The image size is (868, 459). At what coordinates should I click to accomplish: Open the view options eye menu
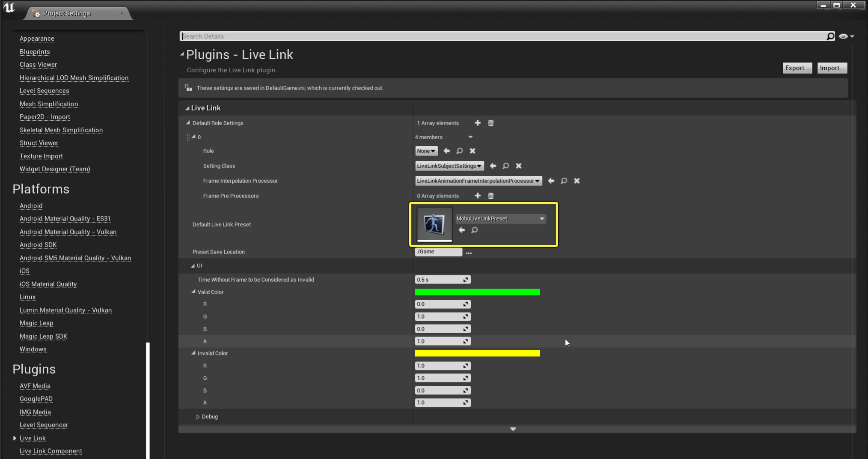(x=846, y=36)
